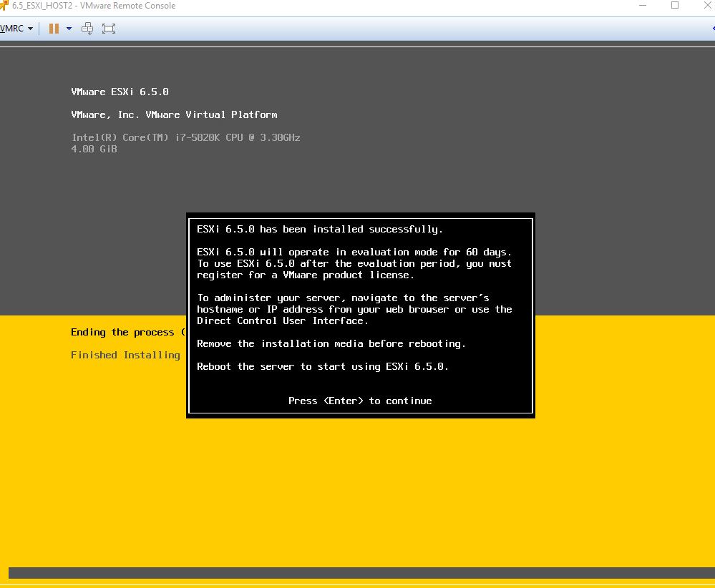Send Ctrl+Alt+Del to the virtual machine
The image size is (715, 588).
click(x=87, y=29)
